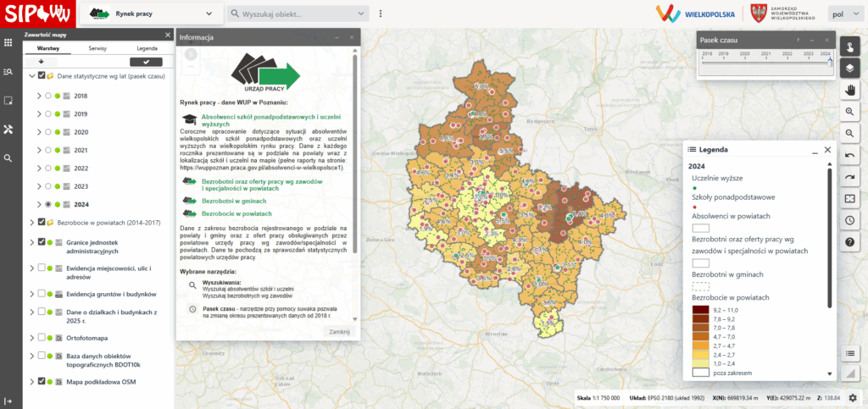Click the help question mark in Pasek czasu

[798, 41]
